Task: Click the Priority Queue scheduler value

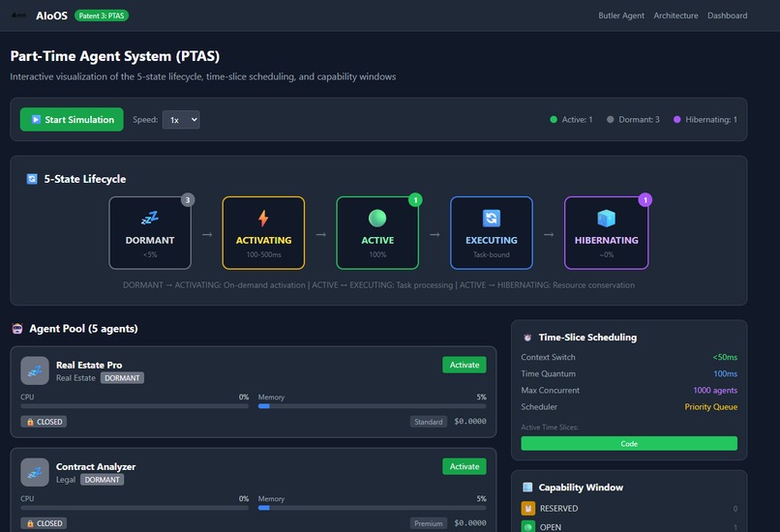Action: 711,406
